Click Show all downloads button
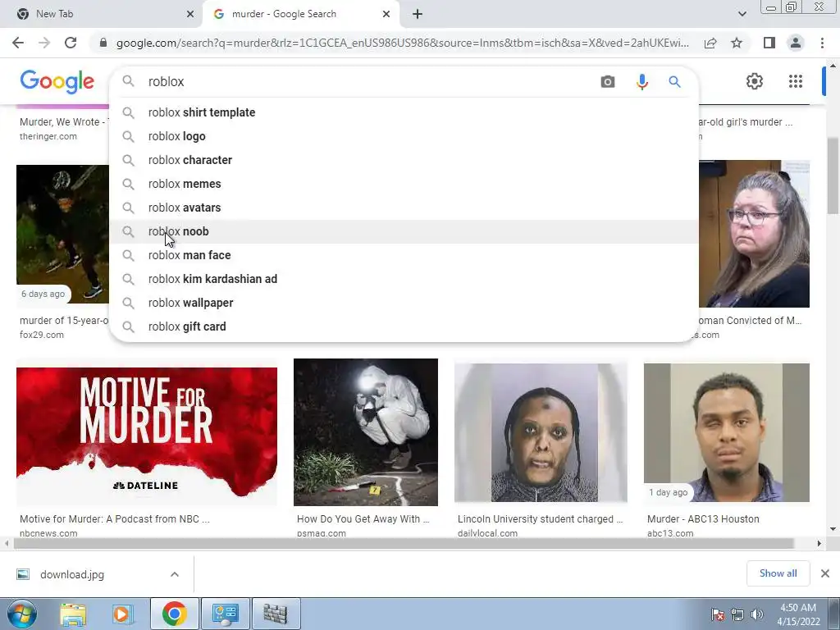This screenshot has height=630, width=840. pyautogui.click(x=778, y=573)
